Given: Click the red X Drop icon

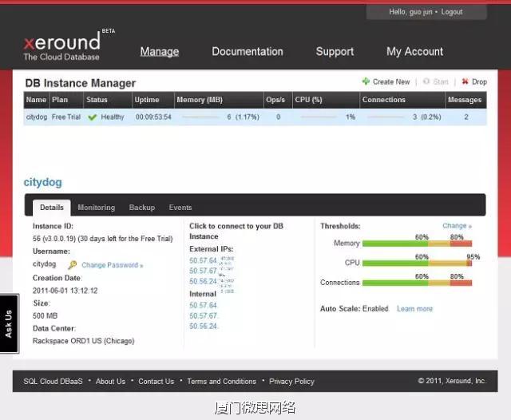Looking at the screenshot, I should (465, 81).
